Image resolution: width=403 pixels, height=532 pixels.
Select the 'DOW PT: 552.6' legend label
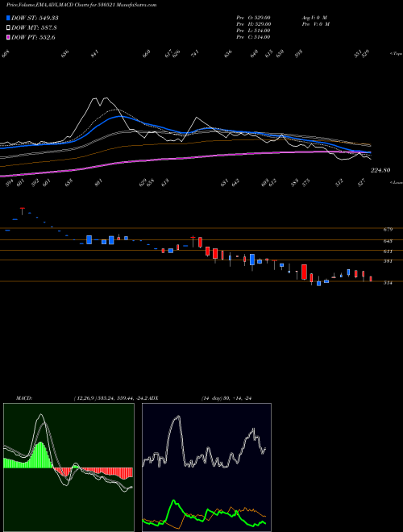coord(33,37)
